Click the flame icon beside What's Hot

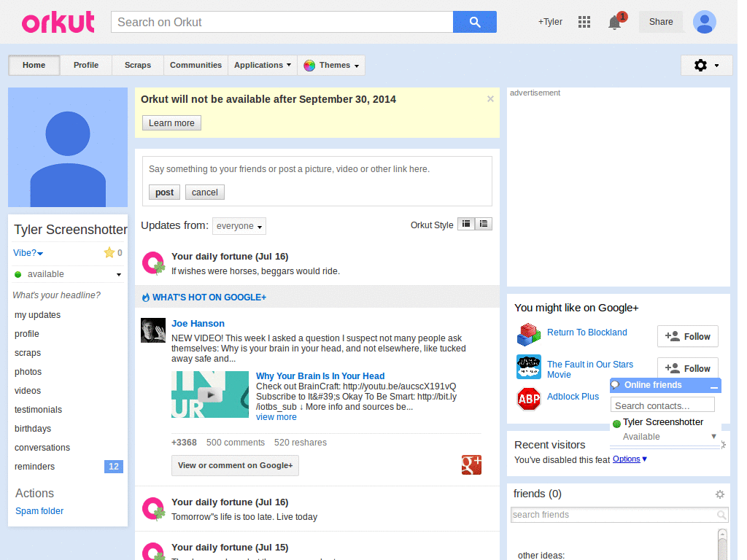point(146,297)
